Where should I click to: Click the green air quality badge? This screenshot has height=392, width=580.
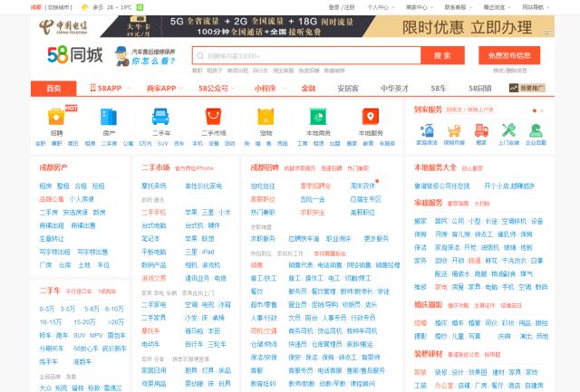140,7
